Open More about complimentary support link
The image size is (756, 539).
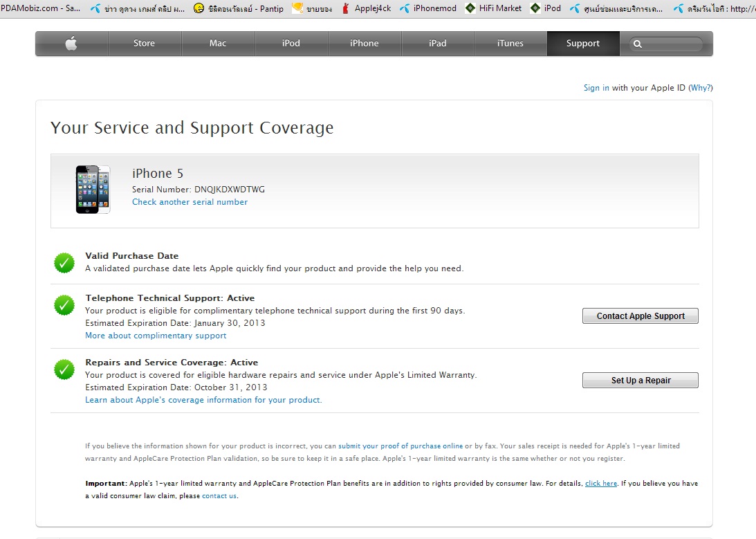coord(156,336)
